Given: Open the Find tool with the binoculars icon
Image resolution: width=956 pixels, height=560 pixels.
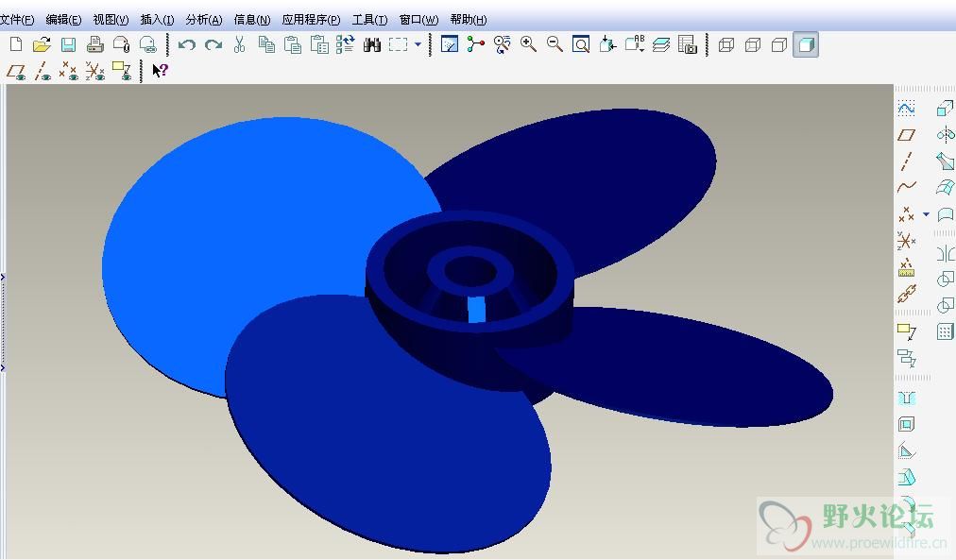Looking at the screenshot, I should 372,44.
